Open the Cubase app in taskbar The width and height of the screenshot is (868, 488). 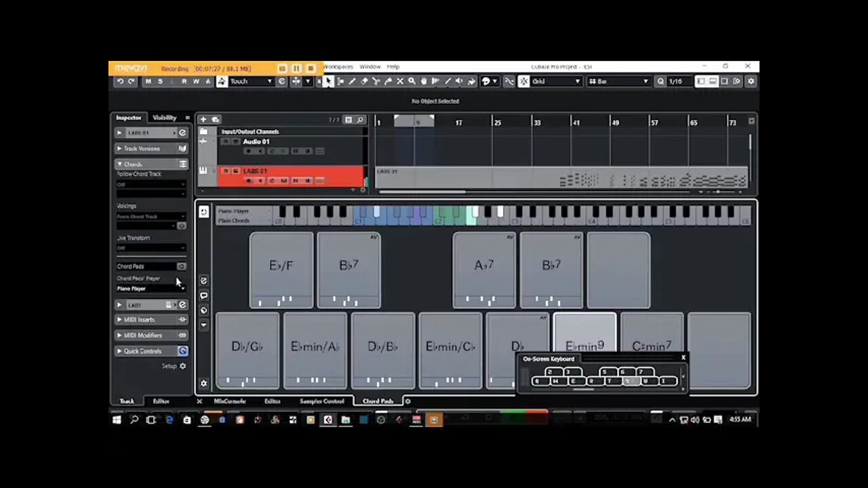(x=328, y=420)
